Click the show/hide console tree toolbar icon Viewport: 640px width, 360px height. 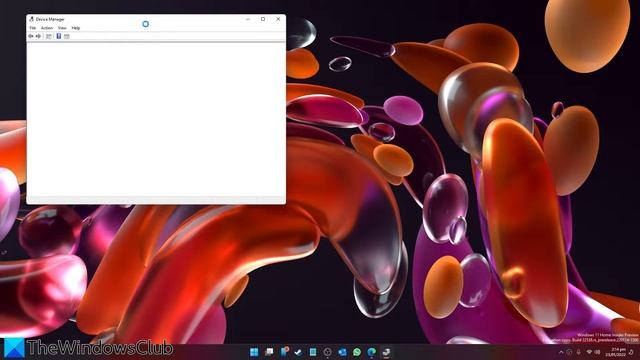pos(49,36)
